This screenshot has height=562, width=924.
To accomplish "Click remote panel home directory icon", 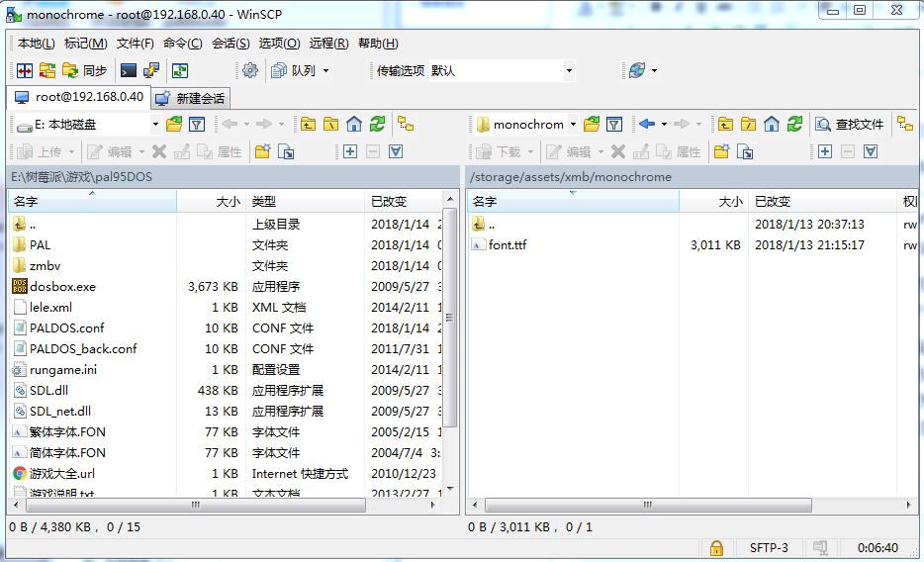I will (x=772, y=124).
